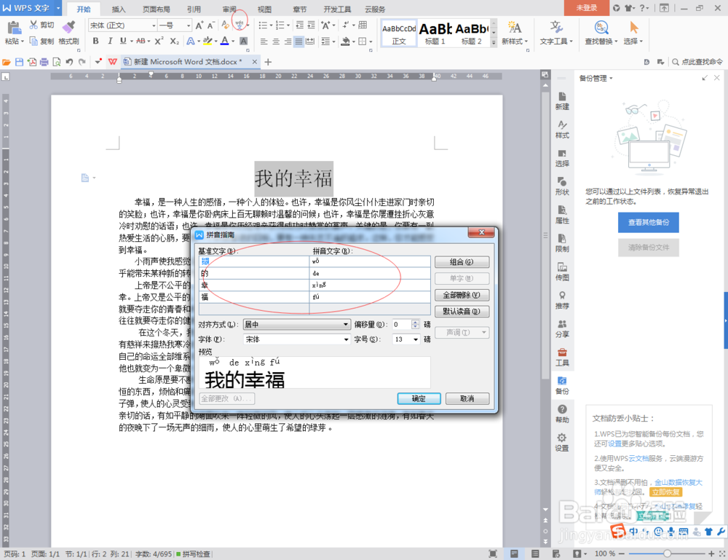
Task: Click the increase font size A icon
Action: [x=199, y=25]
